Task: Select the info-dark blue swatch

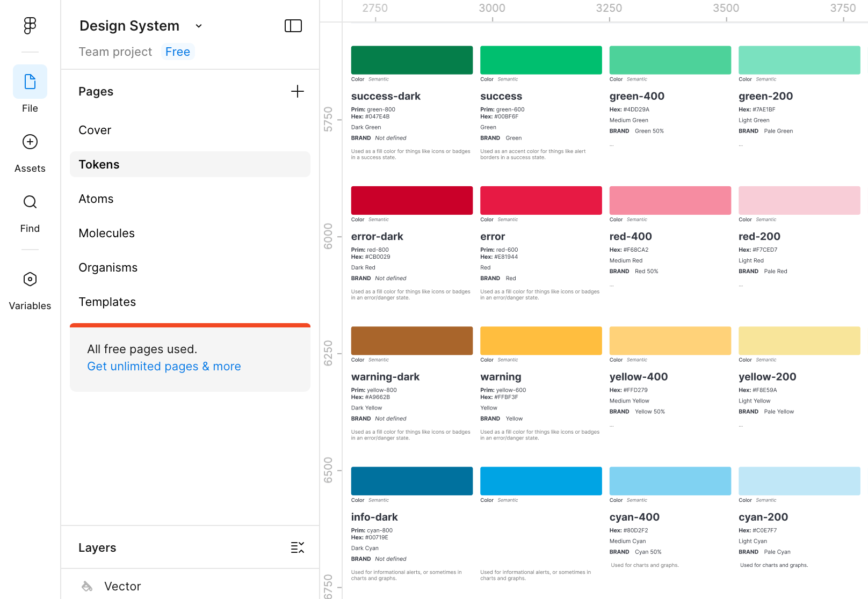Action: coord(412,481)
